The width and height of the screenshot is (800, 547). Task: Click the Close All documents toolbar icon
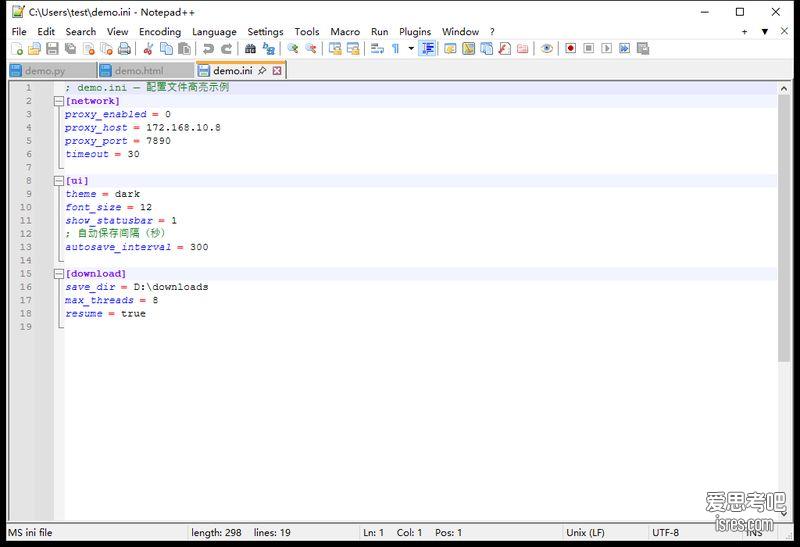[107, 49]
